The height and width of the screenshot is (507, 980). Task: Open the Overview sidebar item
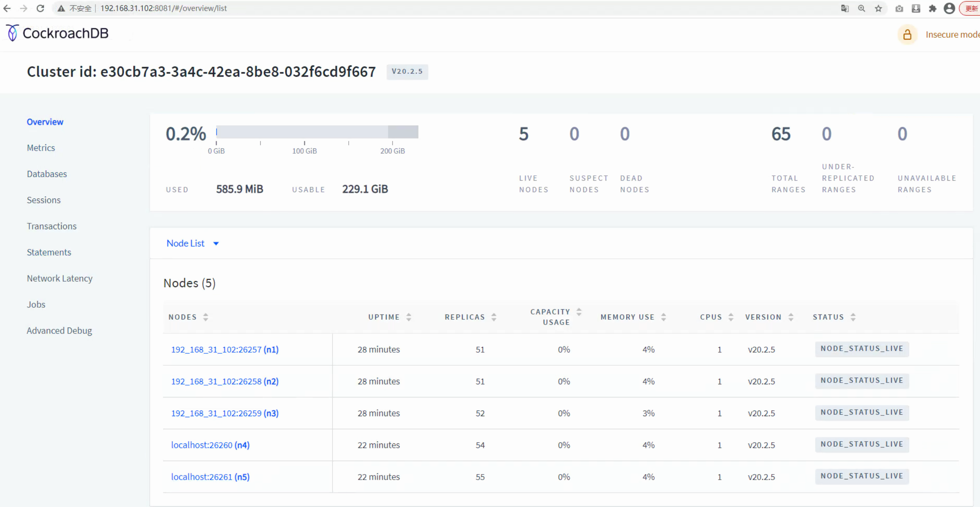[x=45, y=122]
